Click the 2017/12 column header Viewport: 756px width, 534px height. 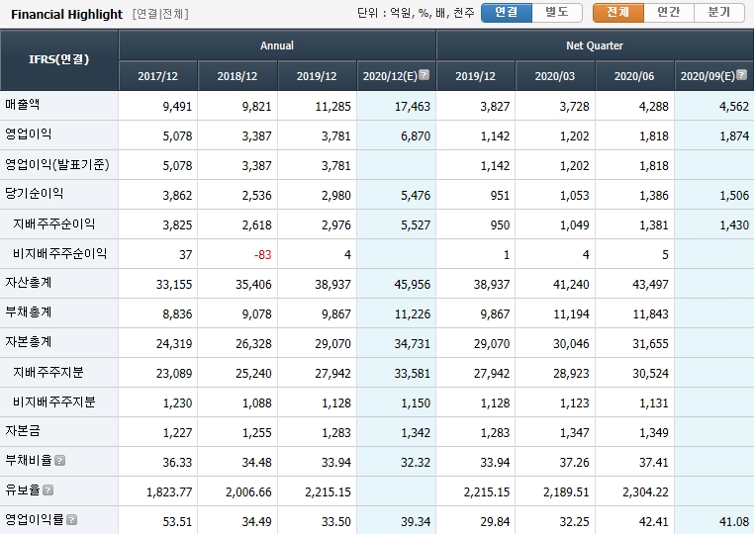158,76
